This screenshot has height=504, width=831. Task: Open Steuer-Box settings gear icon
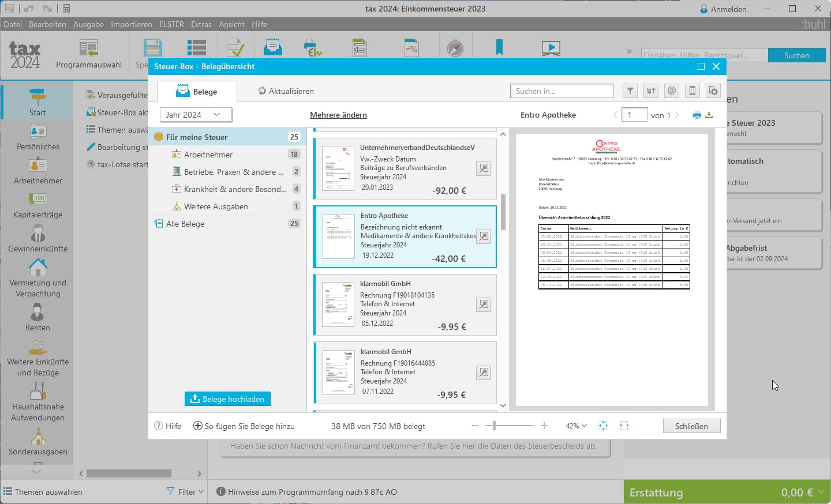click(x=713, y=91)
